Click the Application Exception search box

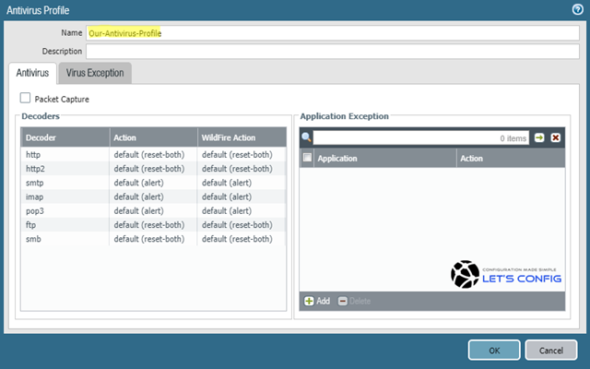pyautogui.click(x=421, y=138)
